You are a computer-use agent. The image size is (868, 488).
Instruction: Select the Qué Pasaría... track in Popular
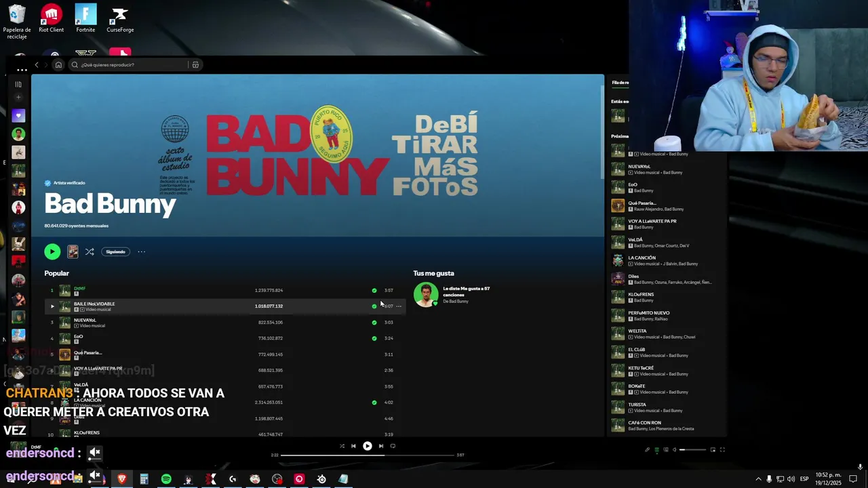[x=87, y=352]
